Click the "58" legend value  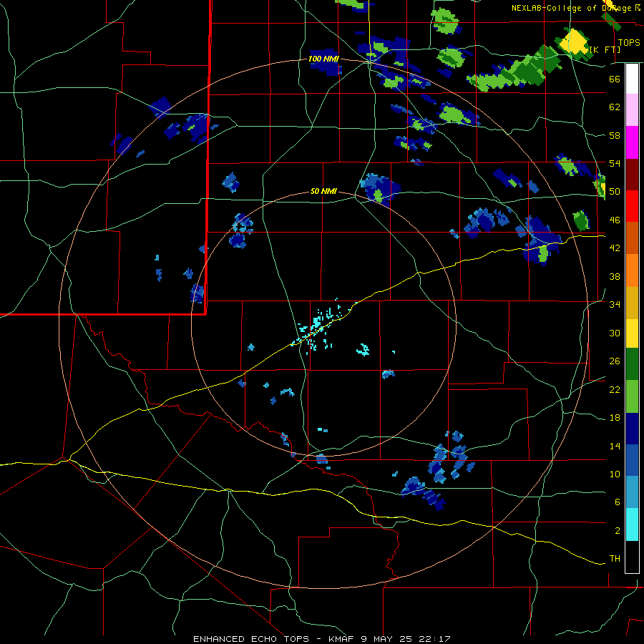coord(615,135)
